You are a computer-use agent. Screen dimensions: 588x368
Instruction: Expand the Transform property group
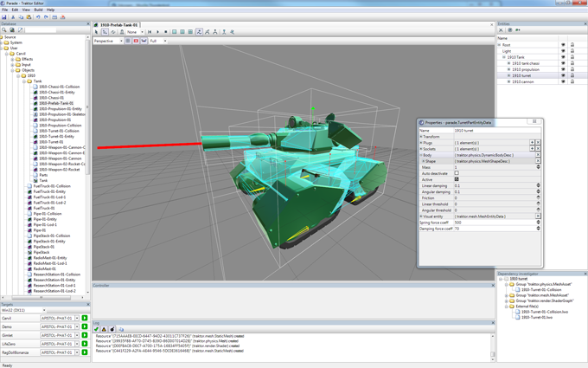(421, 137)
